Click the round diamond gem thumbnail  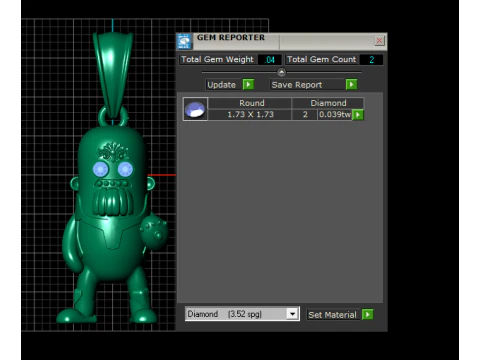[195, 109]
